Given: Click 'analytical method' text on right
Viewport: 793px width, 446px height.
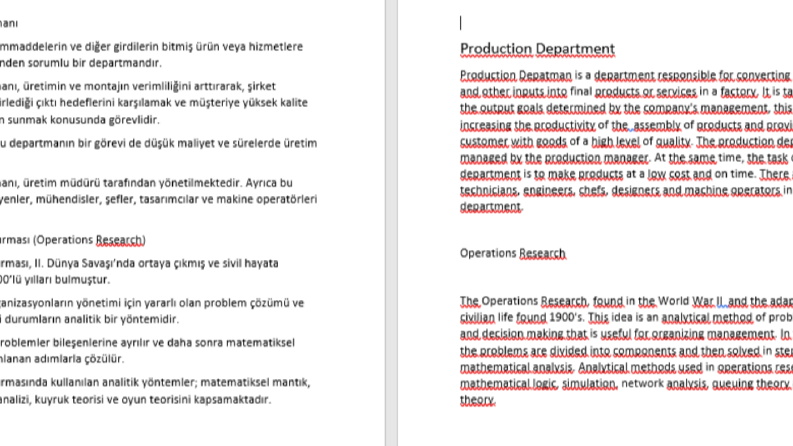Looking at the screenshot, I should [707, 318].
